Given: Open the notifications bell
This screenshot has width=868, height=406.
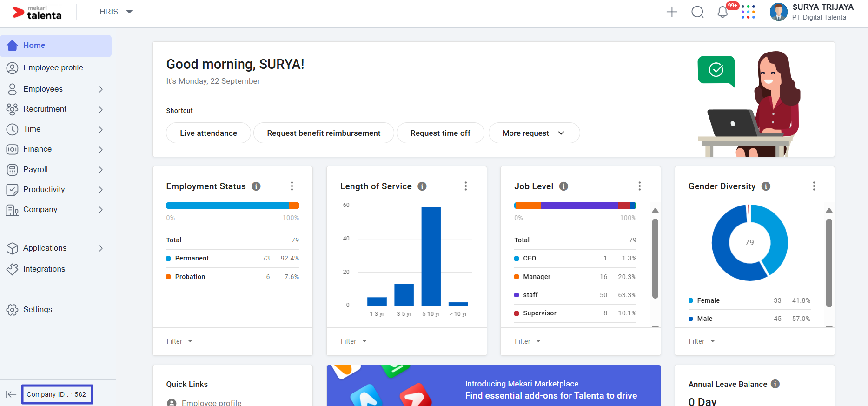Looking at the screenshot, I should pos(722,12).
